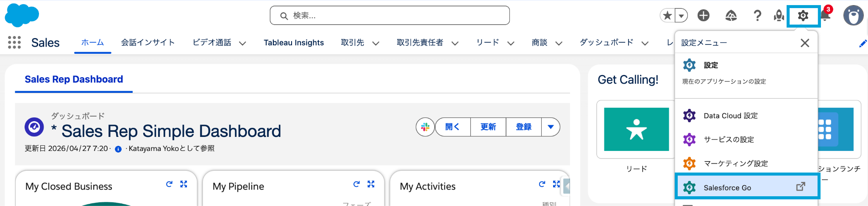Open the help question mark icon
This screenshot has height=206, width=868.
click(x=757, y=16)
